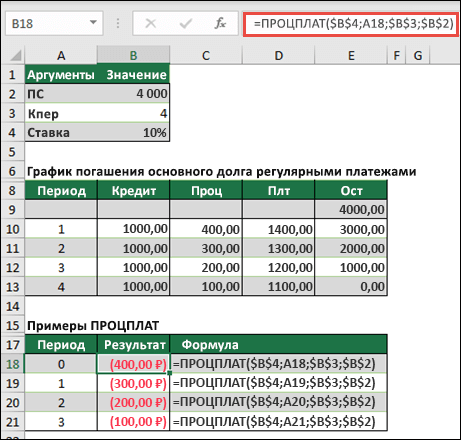Screen dimensions: 461x440
Task: Select the cell with 0,00 balance
Action: [351, 286]
